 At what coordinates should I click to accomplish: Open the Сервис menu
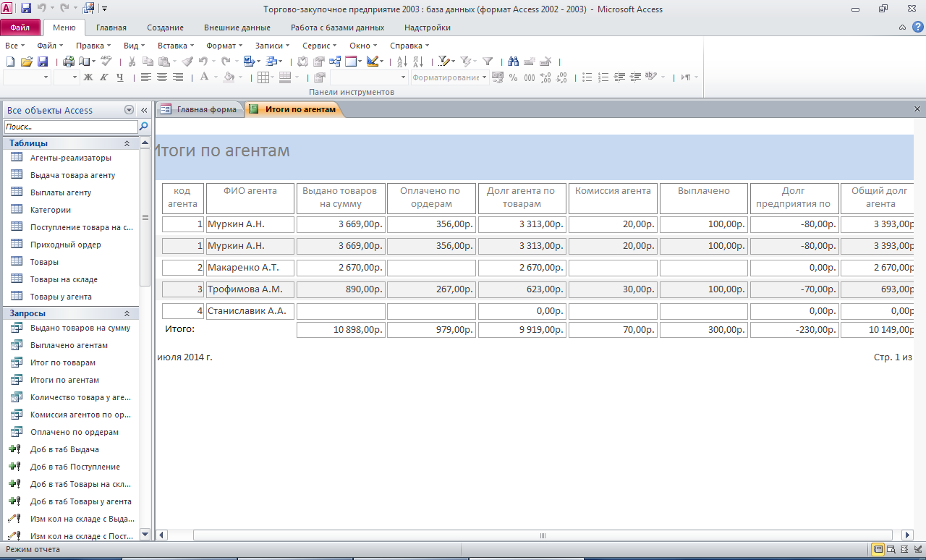(319, 46)
